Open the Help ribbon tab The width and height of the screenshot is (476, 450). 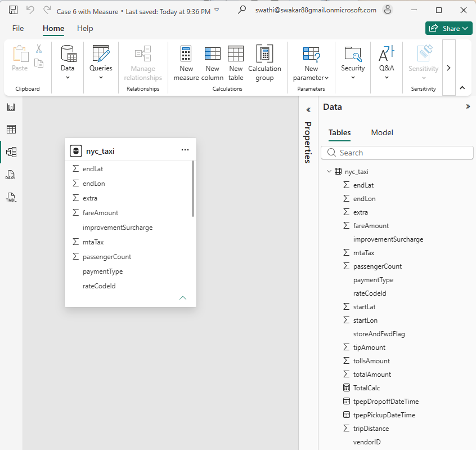pyautogui.click(x=85, y=28)
